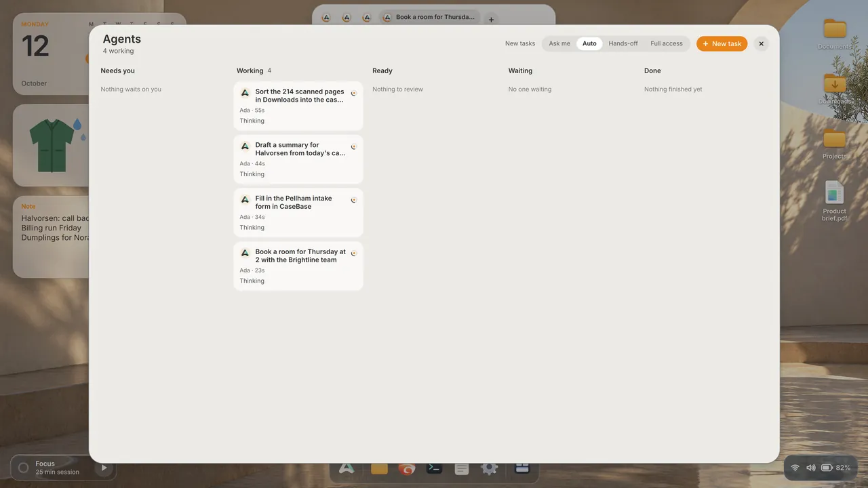Choose Full access mode for new tasks
Image resolution: width=868 pixels, height=488 pixels.
click(667, 43)
